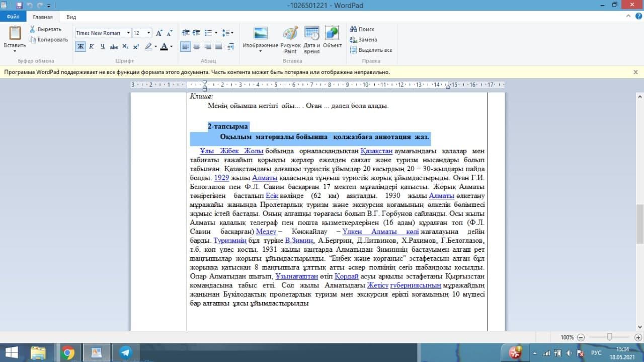Insert an image with Изображение icon
Viewport: 644px width, 362px height.
tap(261, 33)
